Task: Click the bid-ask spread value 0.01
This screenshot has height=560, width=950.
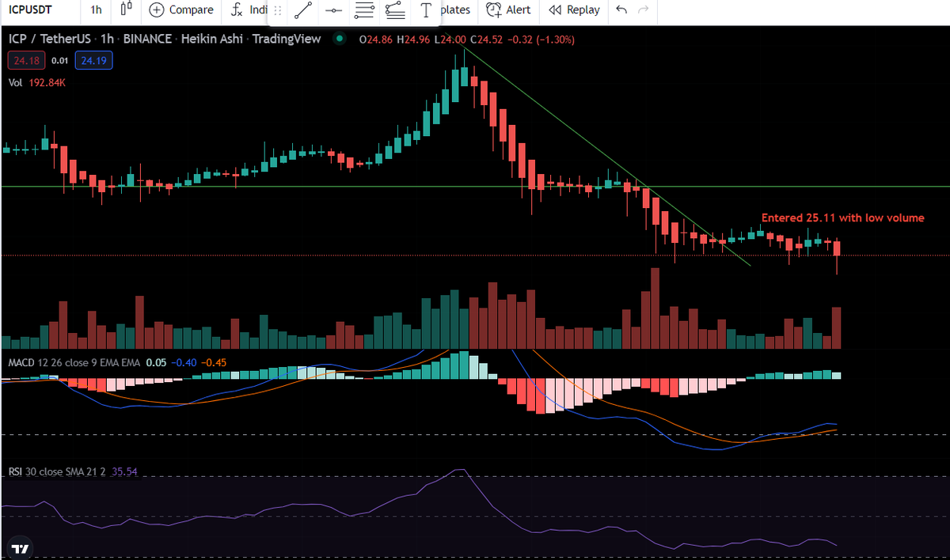Action: pyautogui.click(x=59, y=60)
